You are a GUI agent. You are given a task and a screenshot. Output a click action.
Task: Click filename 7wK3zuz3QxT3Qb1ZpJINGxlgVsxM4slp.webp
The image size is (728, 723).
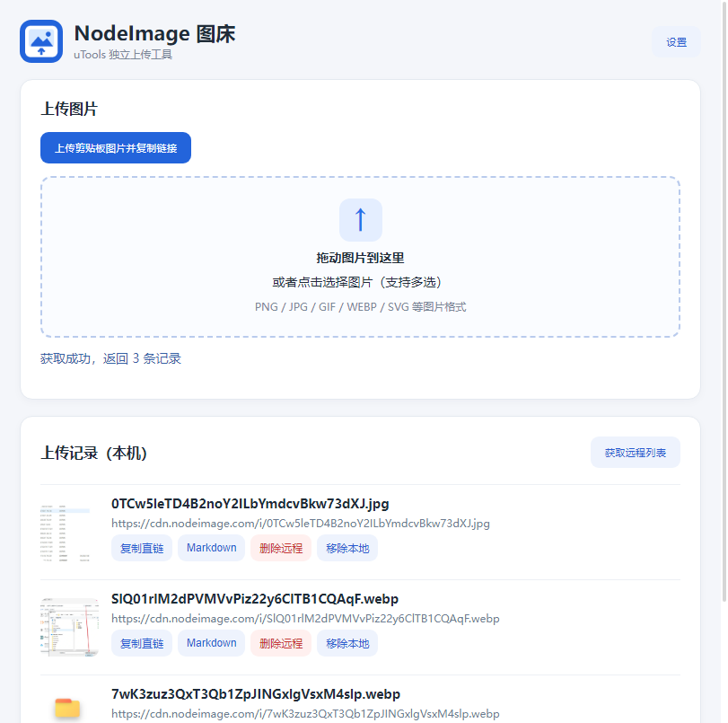pyautogui.click(x=256, y=694)
